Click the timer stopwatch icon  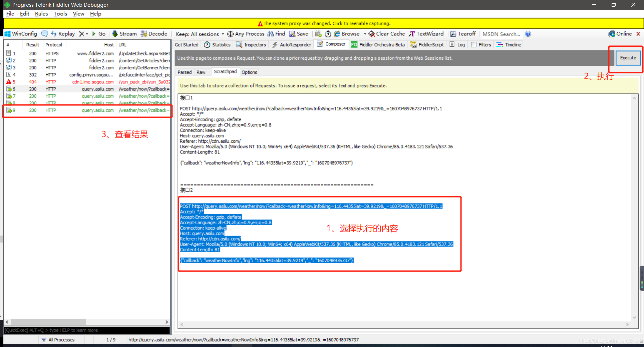pyautogui.click(x=328, y=34)
